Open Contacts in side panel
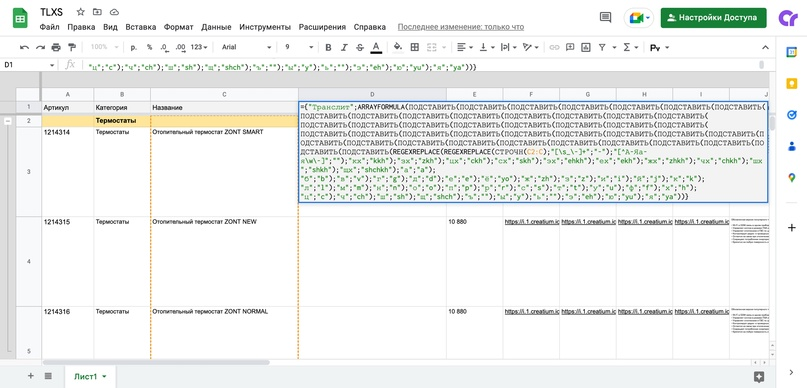 pos(792,146)
